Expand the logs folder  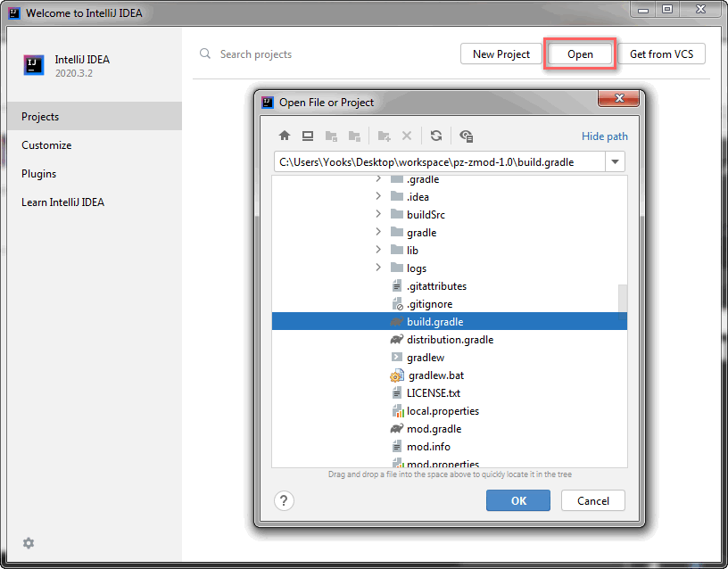[378, 268]
